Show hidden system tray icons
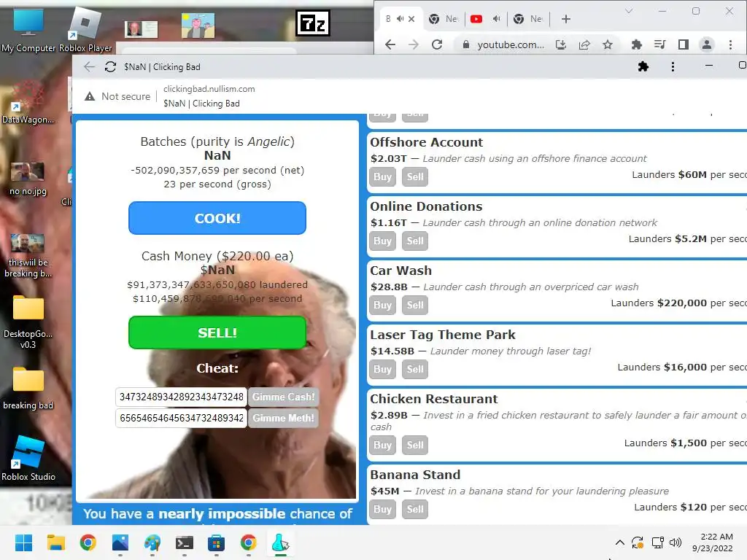The width and height of the screenshot is (747, 560). point(620,542)
